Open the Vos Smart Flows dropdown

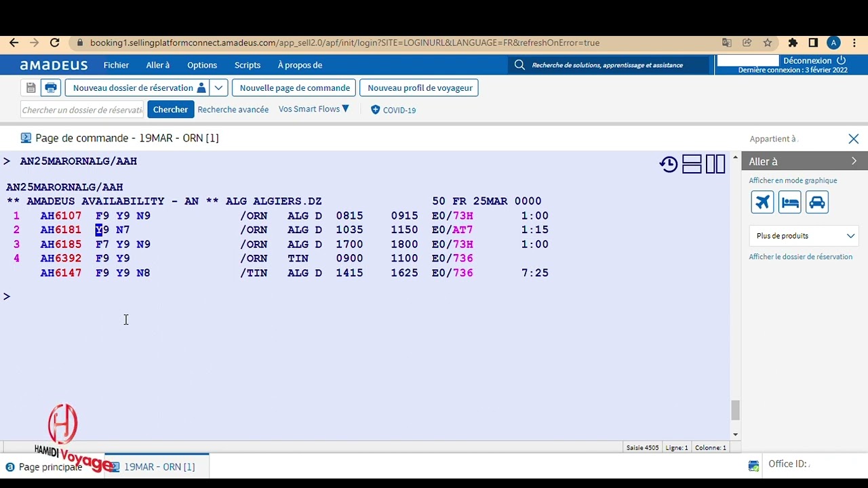(314, 108)
